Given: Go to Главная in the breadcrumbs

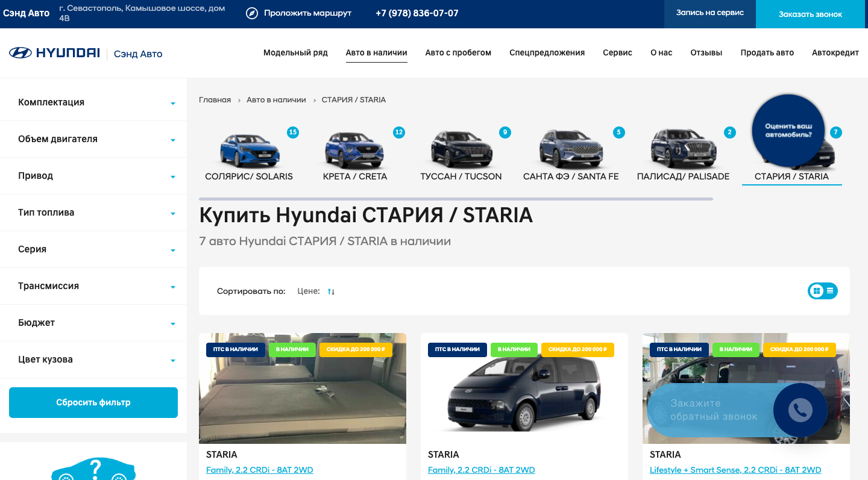Looking at the screenshot, I should [215, 100].
